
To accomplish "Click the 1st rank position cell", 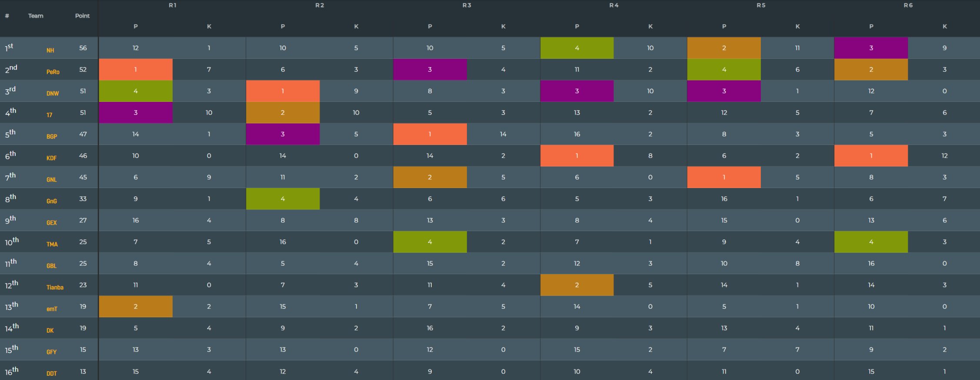I will tap(9, 48).
